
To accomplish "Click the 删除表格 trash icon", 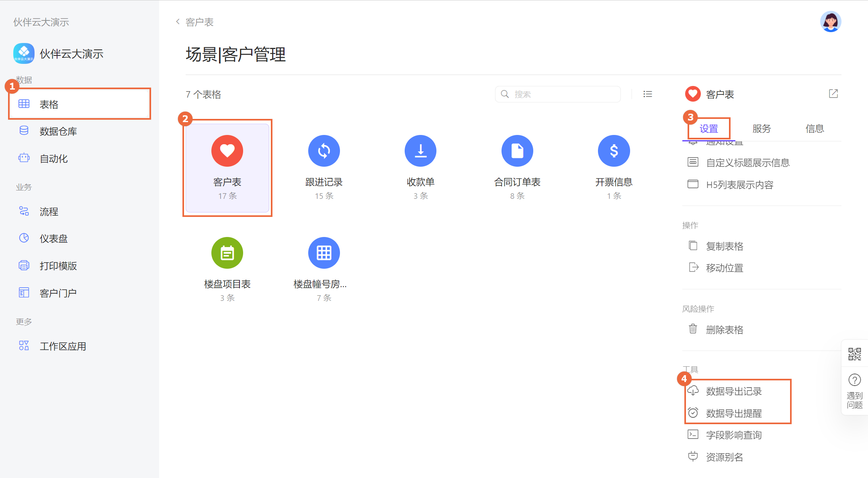I will (693, 329).
